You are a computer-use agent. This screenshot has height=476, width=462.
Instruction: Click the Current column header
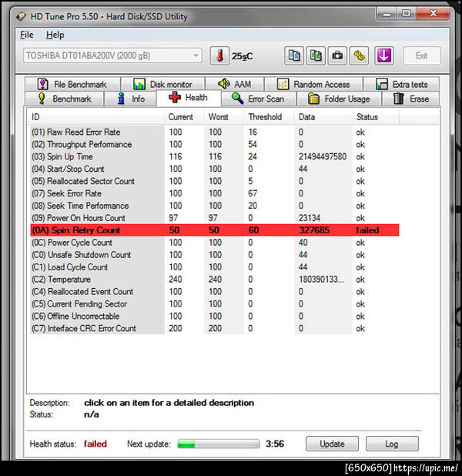pyautogui.click(x=184, y=117)
